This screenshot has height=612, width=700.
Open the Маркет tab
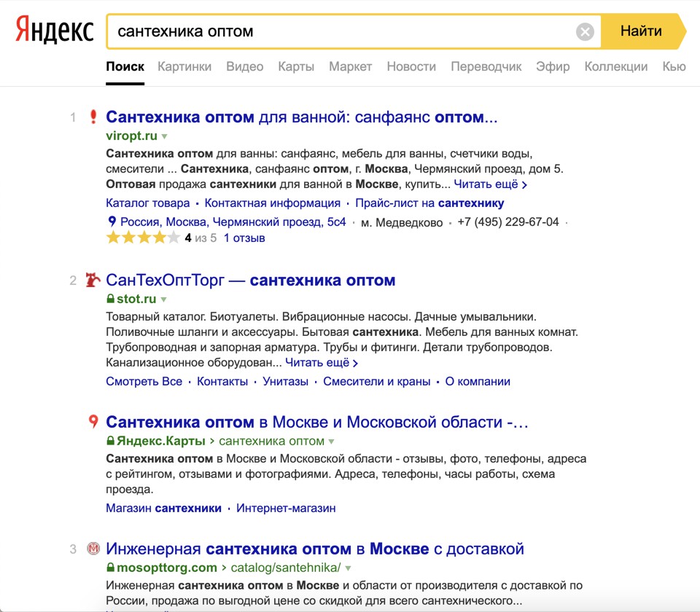click(x=350, y=66)
